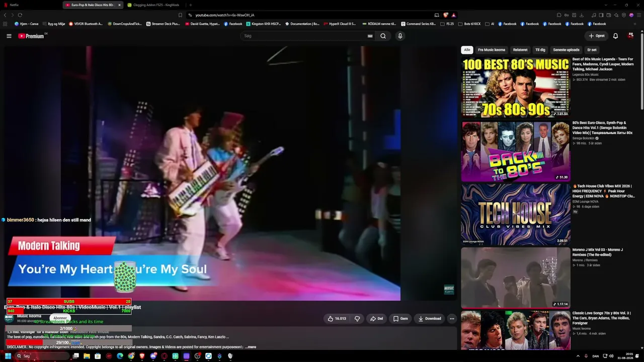The width and height of the screenshot is (644, 362).
Task: Go to the YouTube Premium home logo
Action: pos(31,36)
